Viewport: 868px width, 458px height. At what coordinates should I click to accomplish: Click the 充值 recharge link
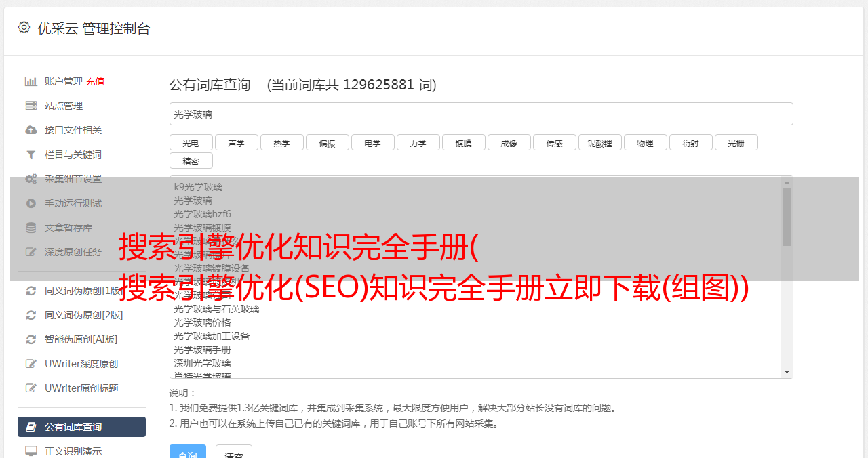(x=95, y=81)
